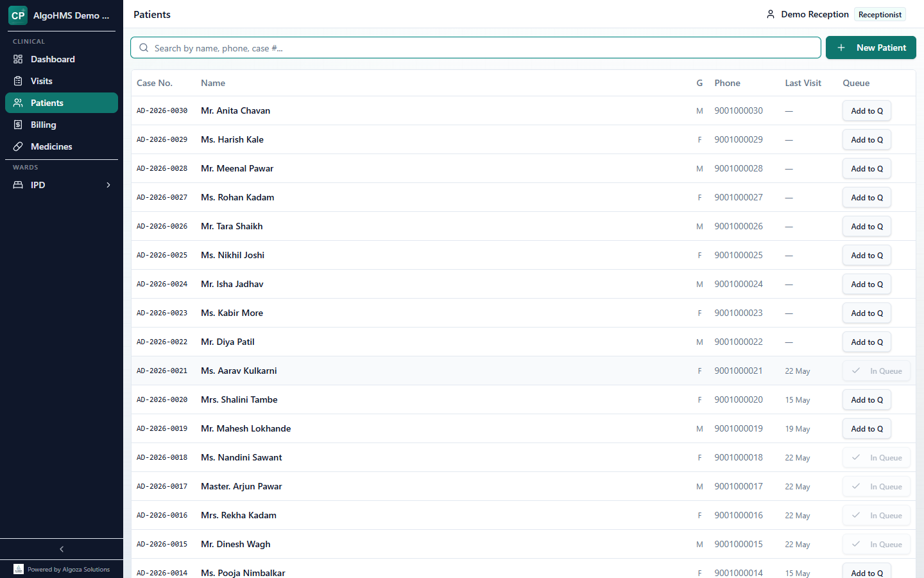Add Ms. Nikhil Joshi to queue
This screenshot has width=924, height=578.
867,255
